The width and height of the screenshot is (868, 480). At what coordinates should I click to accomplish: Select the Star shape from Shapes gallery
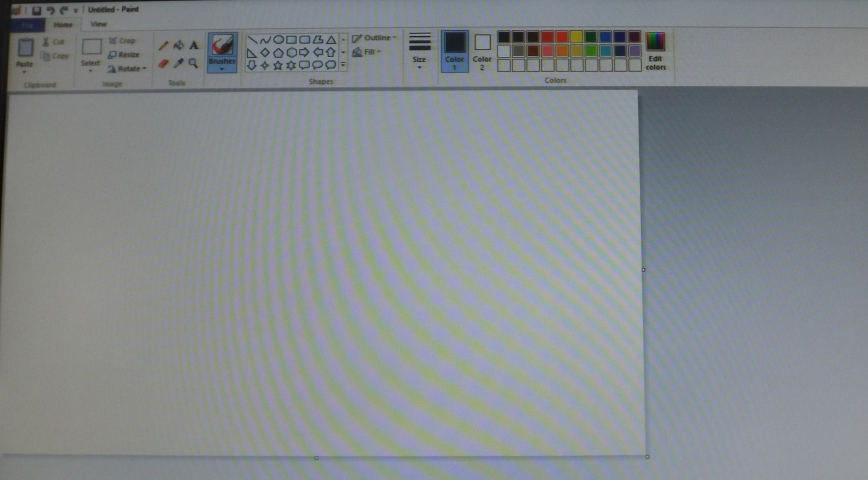278,65
